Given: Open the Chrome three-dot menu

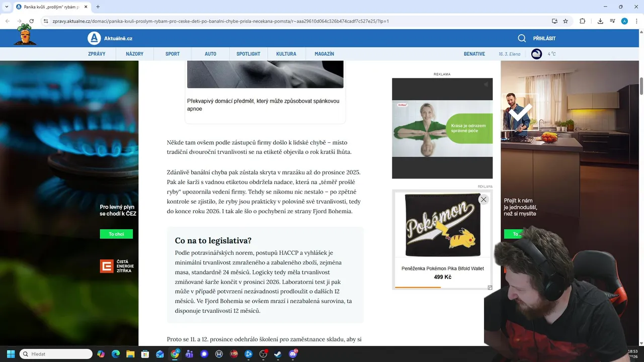Looking at the screenshot, I should point(636,21).
